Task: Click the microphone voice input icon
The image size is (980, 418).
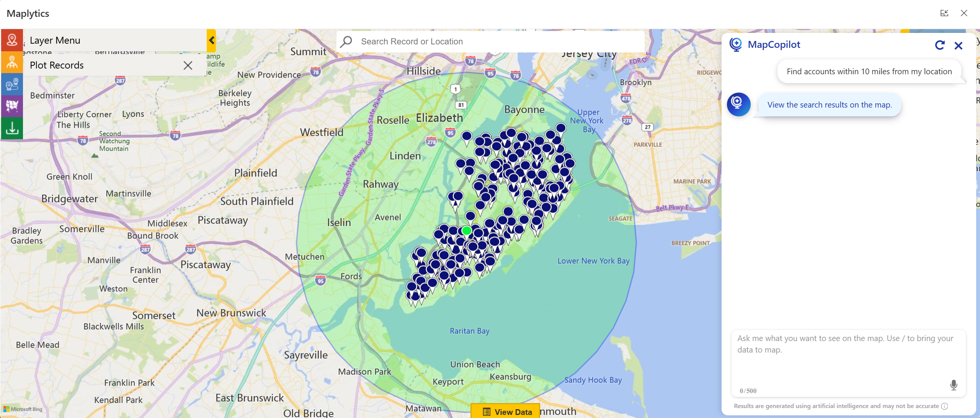Action: coord(954,385)
